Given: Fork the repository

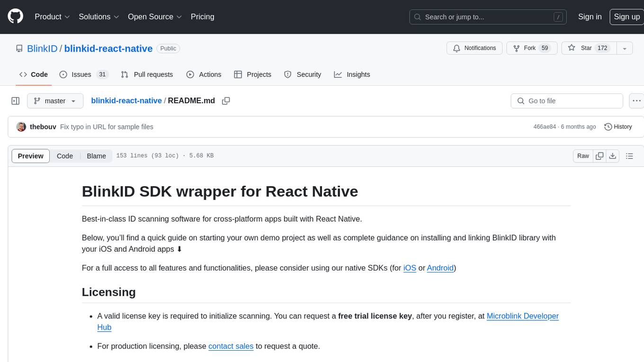Looking at the screenshot, I should (x=532, y=48).
